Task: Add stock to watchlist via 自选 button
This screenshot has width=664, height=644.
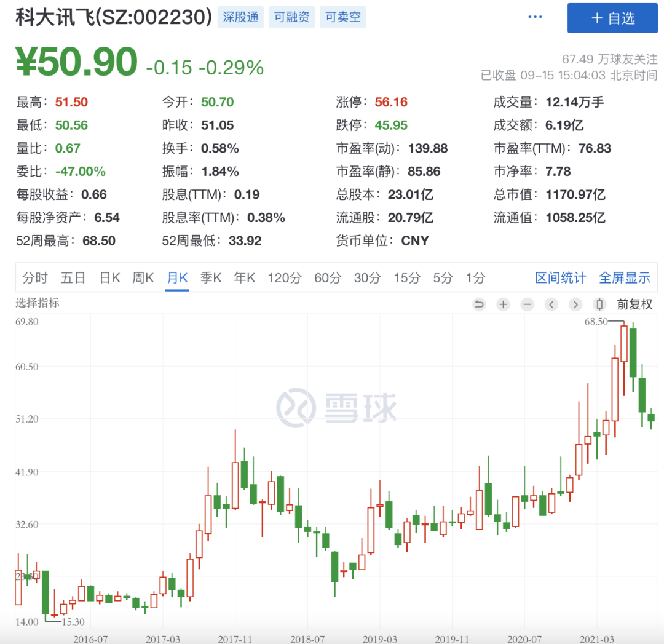Action: pos(612,18)
